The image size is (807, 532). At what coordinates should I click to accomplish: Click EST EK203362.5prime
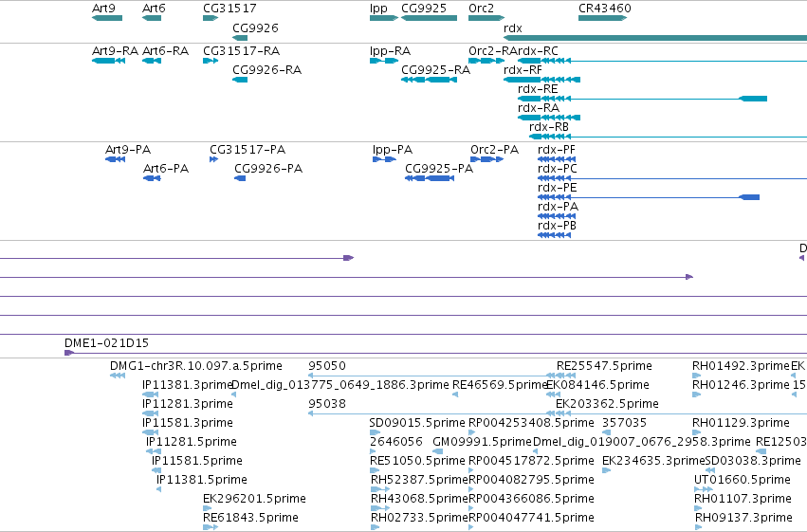(x=607, y=404)
